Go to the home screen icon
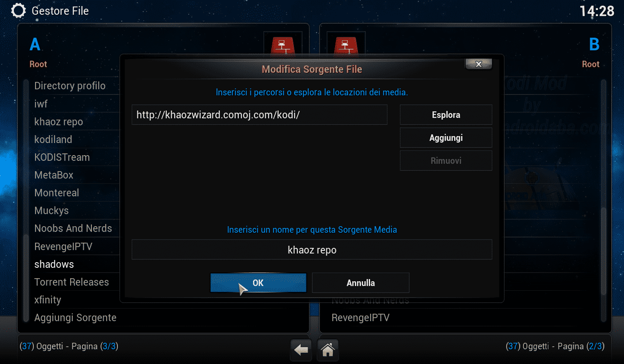The width and height of the screenshot is (624, 364). click(x=328, y=349)
